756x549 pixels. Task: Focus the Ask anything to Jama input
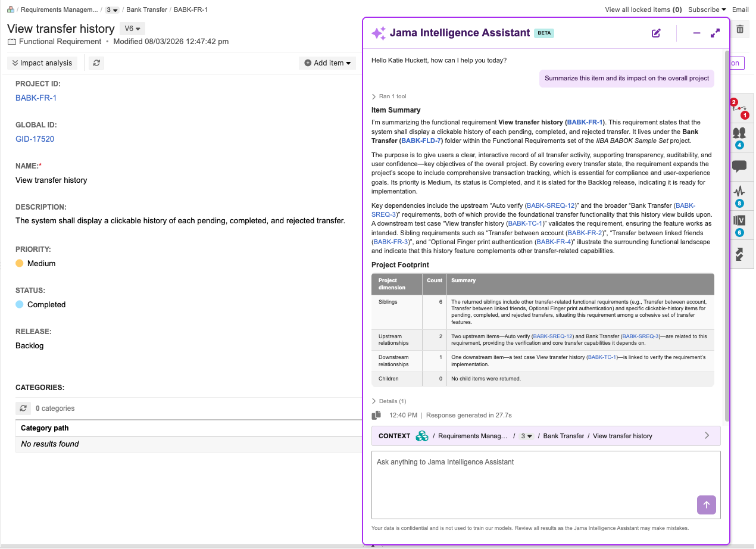[546, 485]
